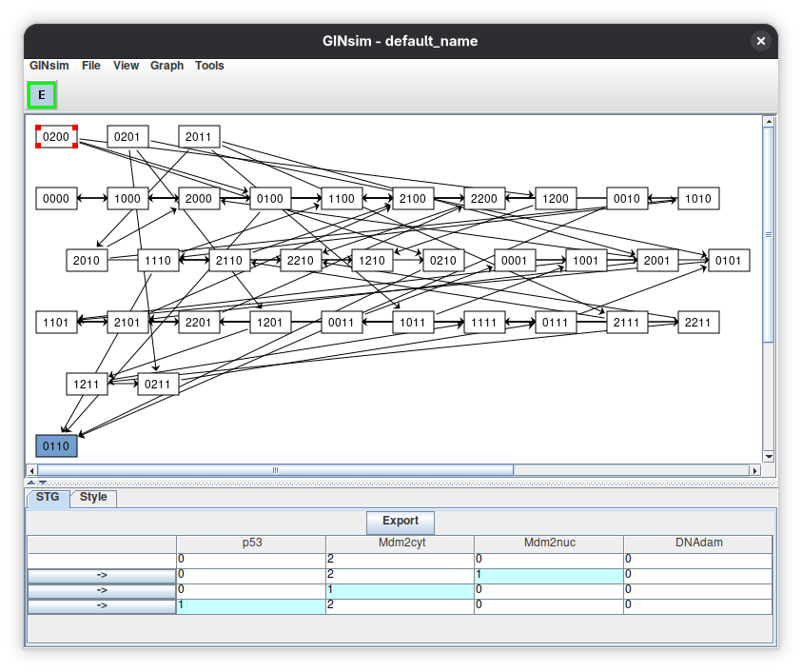802x672 pixels.
Task: Select node 0201 in the graph
Action: tap(127, 137)
